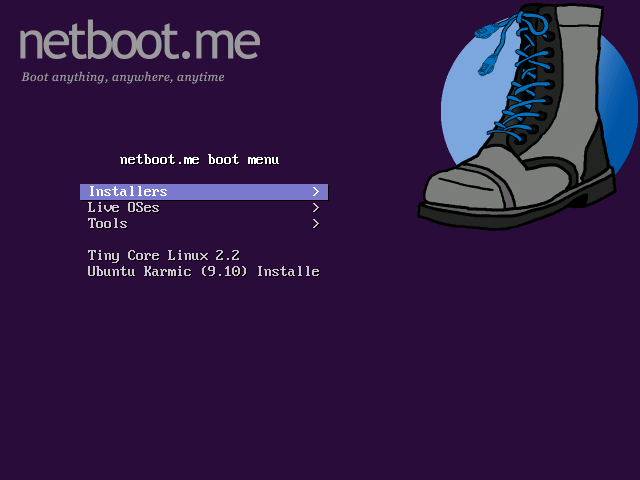Open the Live OSes menu entry
The height and width of the screenshot is (480, 640).
pyautogui.click(x=123, y=208)
